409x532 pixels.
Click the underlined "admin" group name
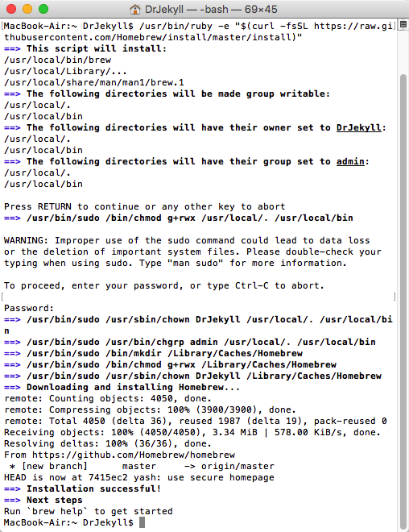pos(350,161)
